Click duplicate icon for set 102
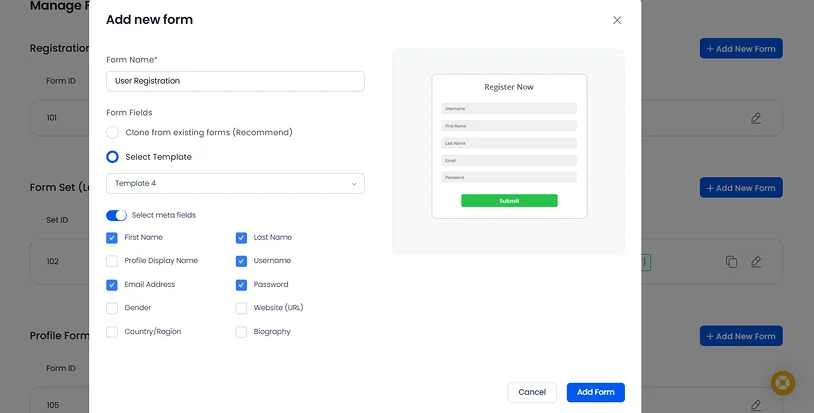Screen dimensions: 814x413 pyautogui.click(x=731, y=262)
